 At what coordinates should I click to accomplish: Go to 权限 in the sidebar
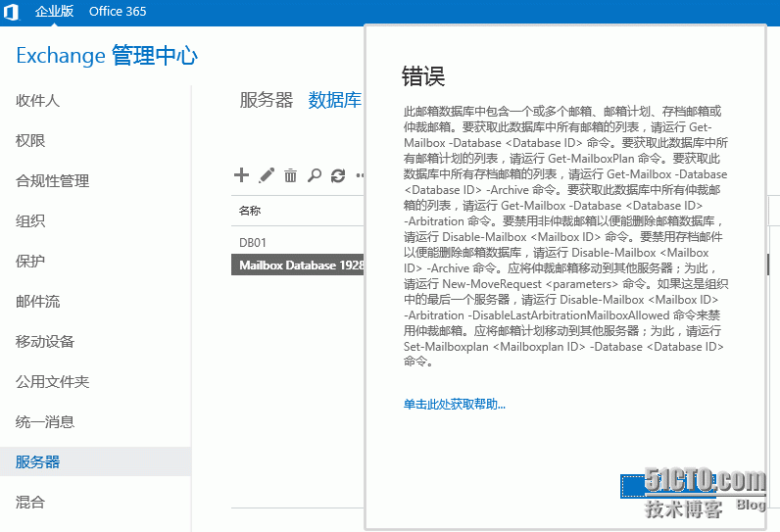(x=30, y=141)
